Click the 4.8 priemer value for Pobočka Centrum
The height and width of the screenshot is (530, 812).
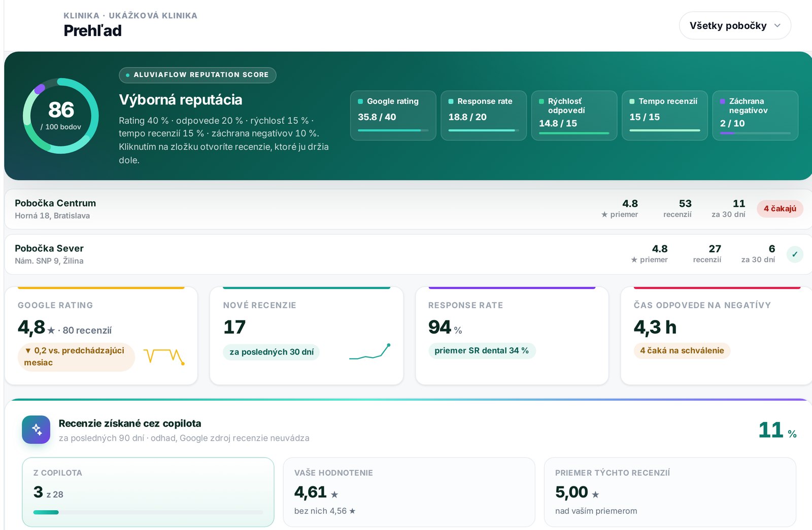[620, 208]
